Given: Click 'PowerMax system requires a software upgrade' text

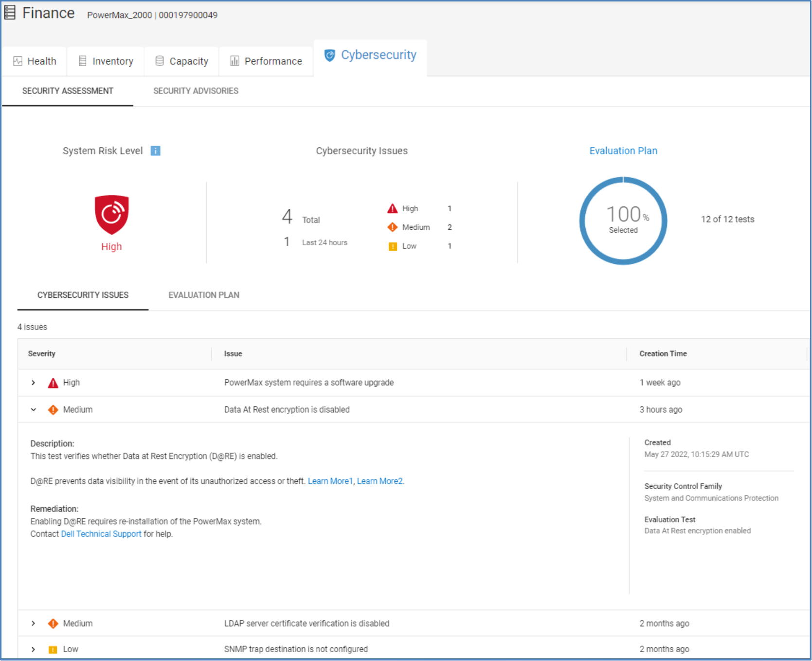Looking at the screenshot, I should [x=309, y=383].
